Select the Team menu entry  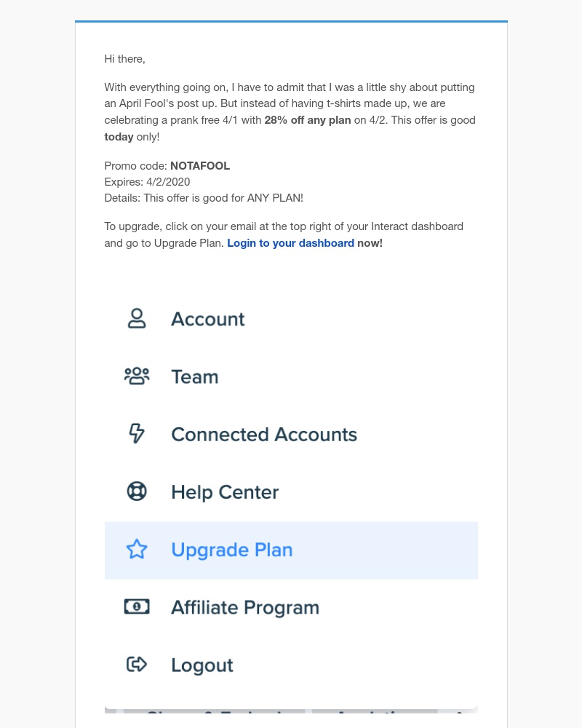click(x=291, y=376)
